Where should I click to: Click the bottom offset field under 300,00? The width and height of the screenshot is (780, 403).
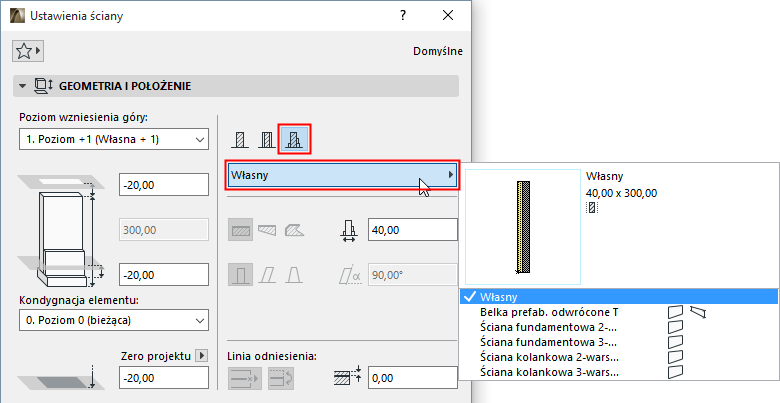pos(164,275)
